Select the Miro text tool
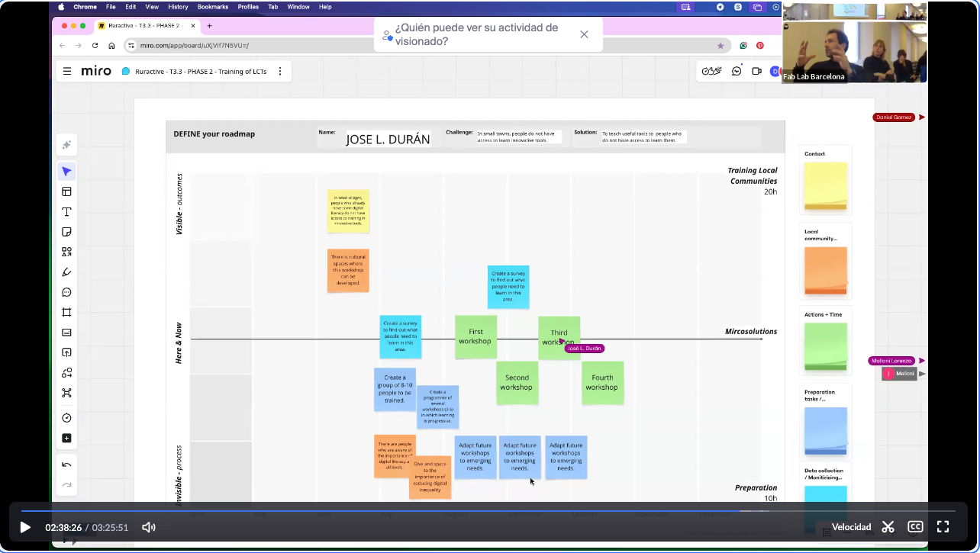Viewport: 980px width, 553px height. point(66,212)
